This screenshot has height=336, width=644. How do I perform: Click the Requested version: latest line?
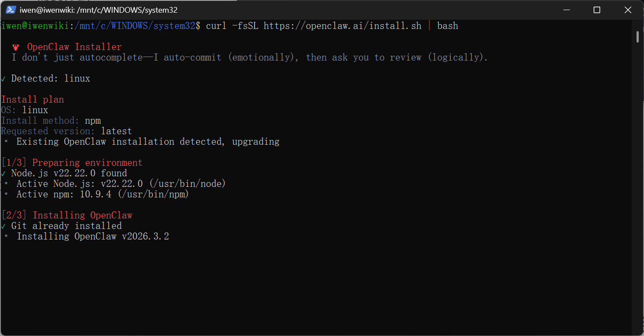pyautogui.click(x=67, y=131)
